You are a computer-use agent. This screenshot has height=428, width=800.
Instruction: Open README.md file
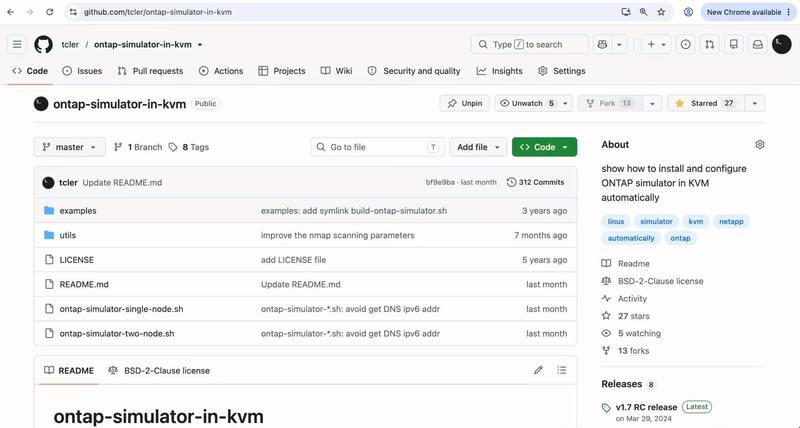click(x=84, y=284)
